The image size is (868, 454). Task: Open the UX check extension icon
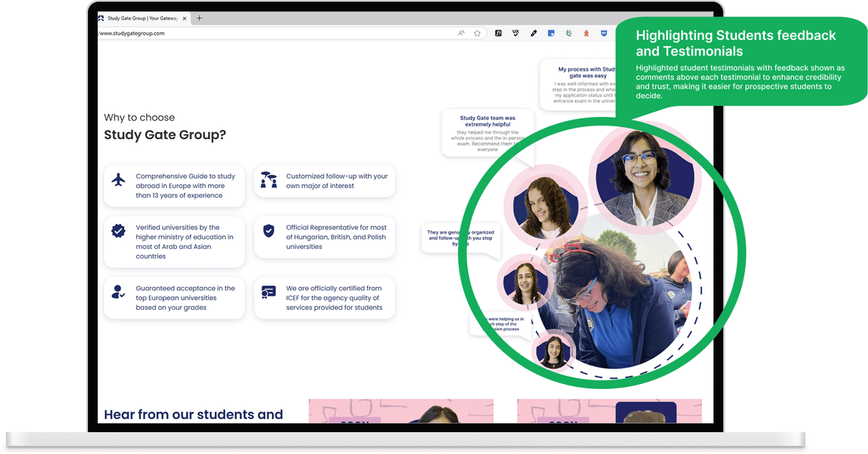[x=516, y=33]
